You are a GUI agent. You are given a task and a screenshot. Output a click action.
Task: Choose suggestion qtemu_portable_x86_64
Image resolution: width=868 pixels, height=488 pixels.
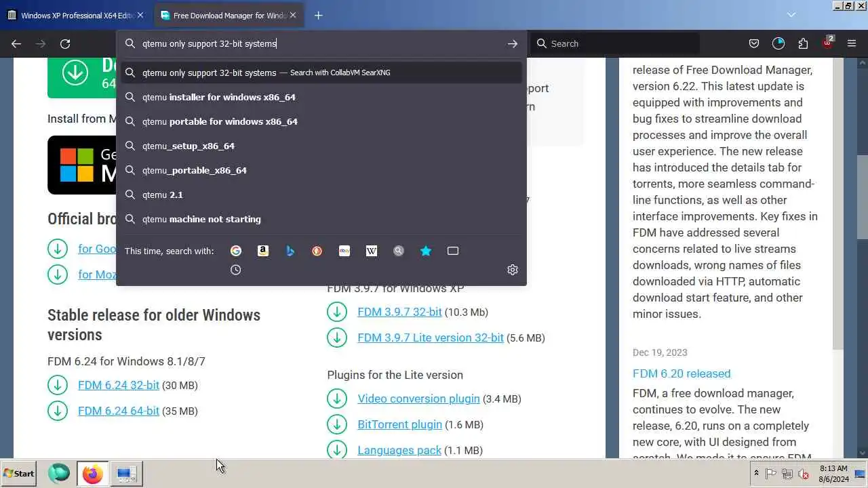coord(322,170)
